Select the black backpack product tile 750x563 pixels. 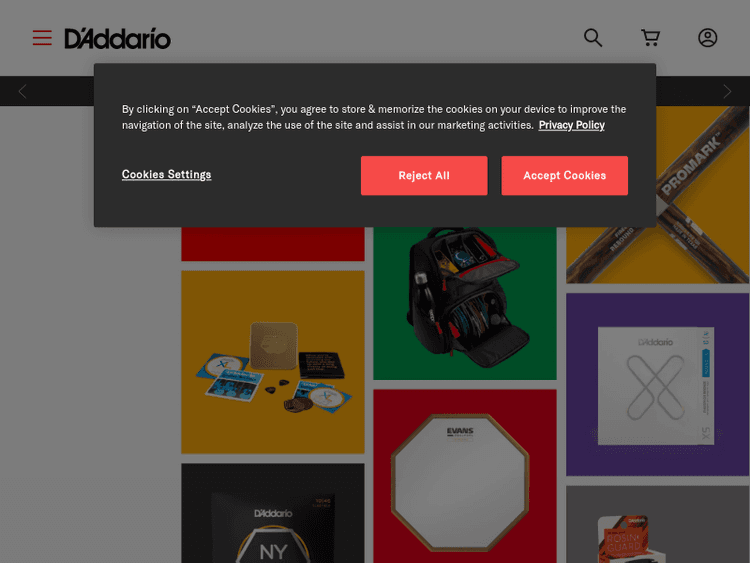point(464,303)
